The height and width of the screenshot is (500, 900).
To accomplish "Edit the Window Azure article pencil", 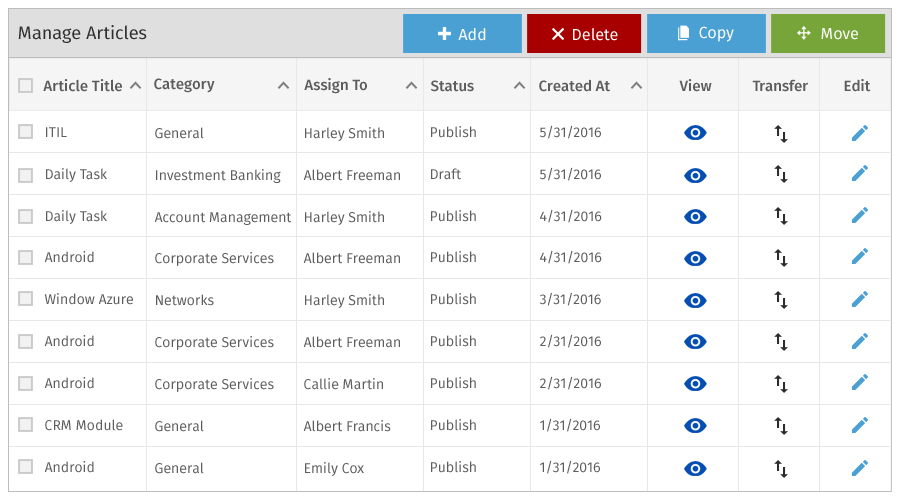I will click(x=859, y=299).
